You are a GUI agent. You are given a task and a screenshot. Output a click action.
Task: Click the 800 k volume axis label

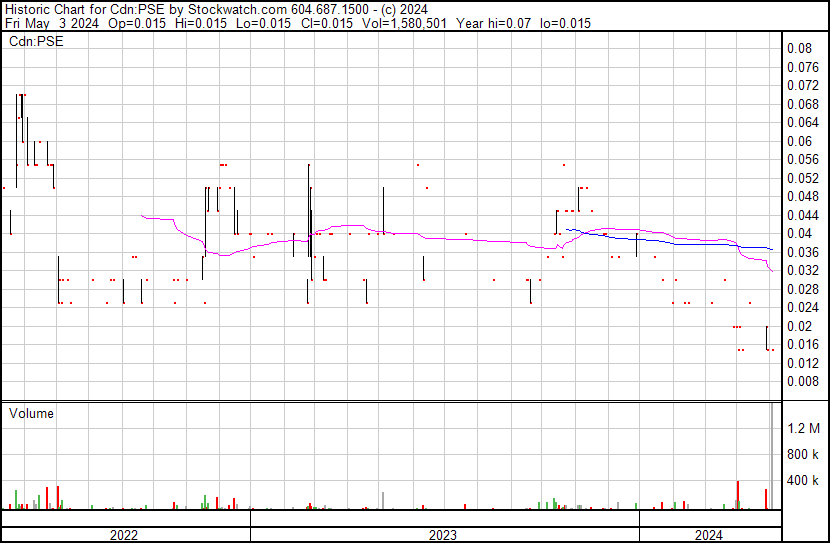pos(803,455)
